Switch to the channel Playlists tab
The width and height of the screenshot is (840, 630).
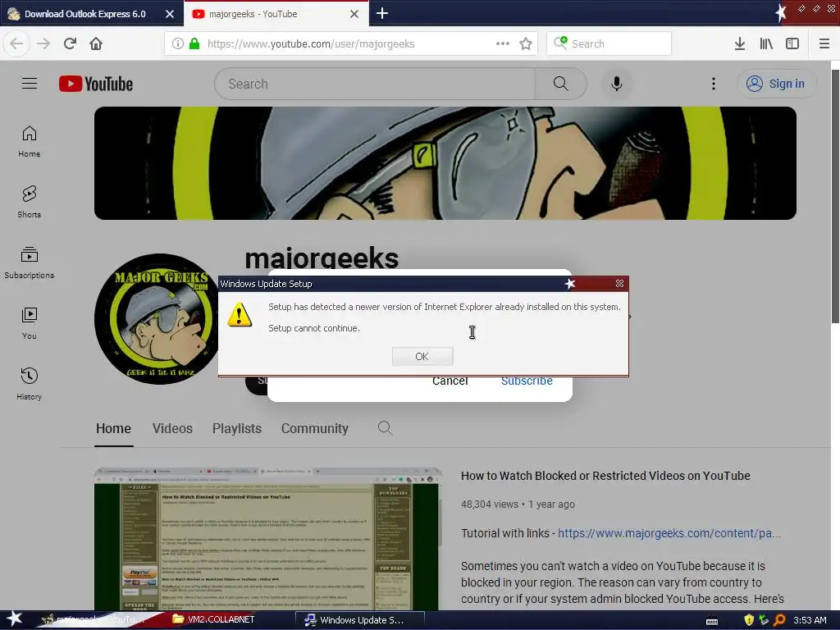[237, 428]
